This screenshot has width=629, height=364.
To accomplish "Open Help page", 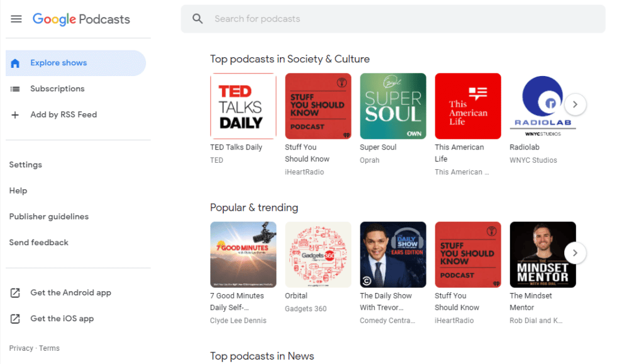I will pyautogui.click(x=18, y=191).
